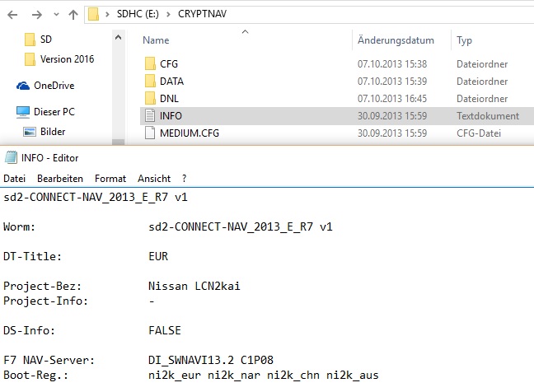The width and height of the screenshot is (534, 392).
Task: Sort files by Änderungsdatum column
Action: [396, 40]
